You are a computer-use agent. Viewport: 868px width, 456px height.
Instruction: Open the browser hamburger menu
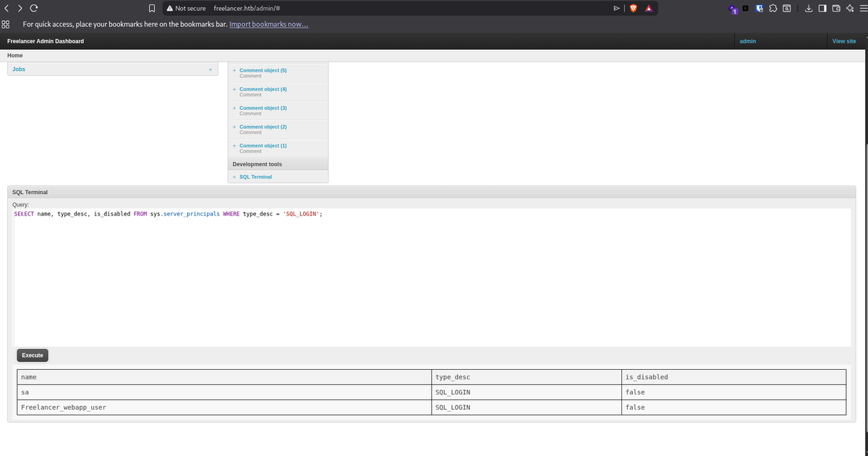click(x=862, y=8)
